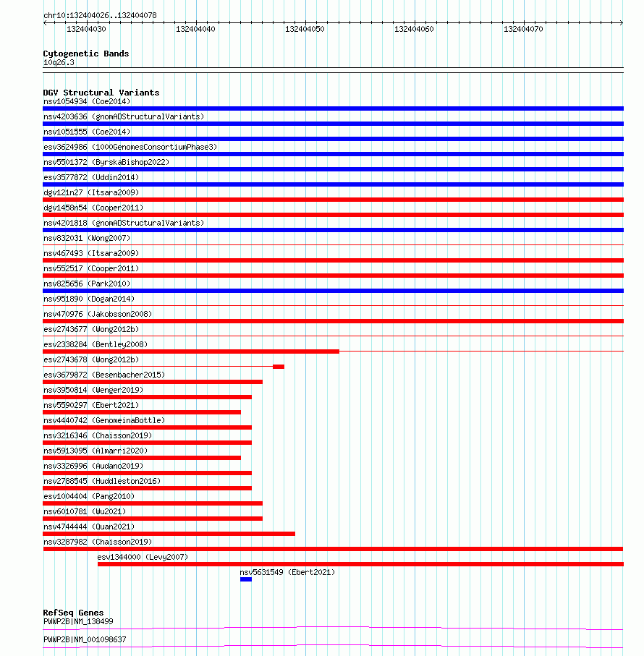Open nsv552517 (Cooper2011) variant
The height and width of the screenshot is (656, 644).
coord(91,268)
